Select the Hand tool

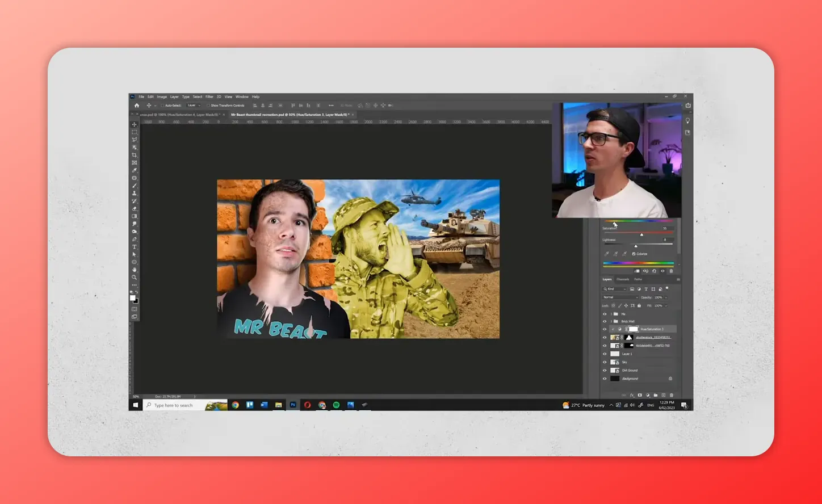135,270
